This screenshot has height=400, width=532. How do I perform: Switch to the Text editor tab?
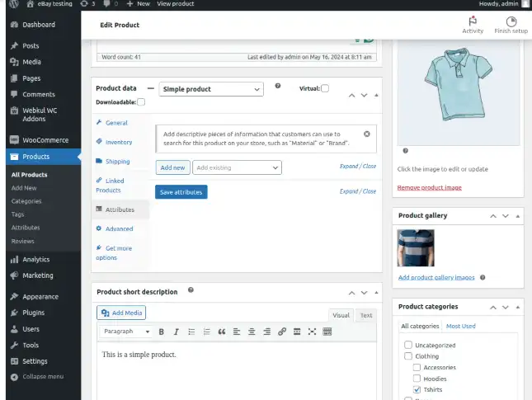[365, 315]
